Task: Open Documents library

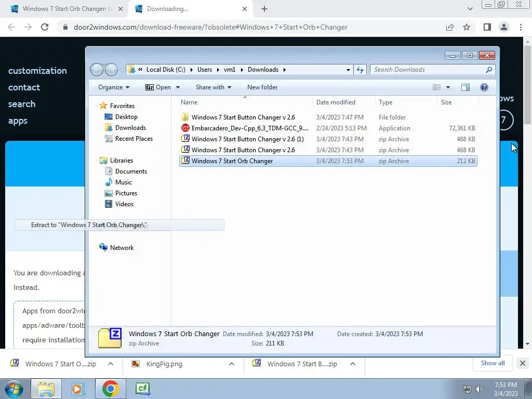Action: [x=126, y=171]
